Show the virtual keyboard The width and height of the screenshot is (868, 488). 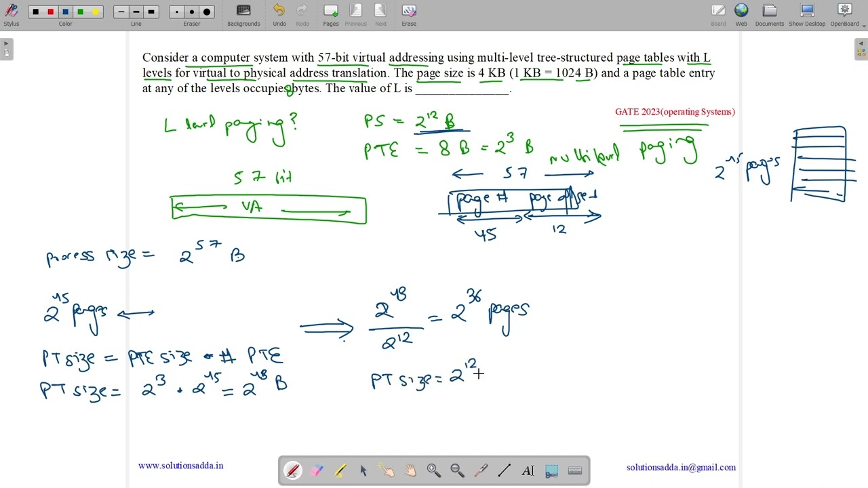[575, 470]
